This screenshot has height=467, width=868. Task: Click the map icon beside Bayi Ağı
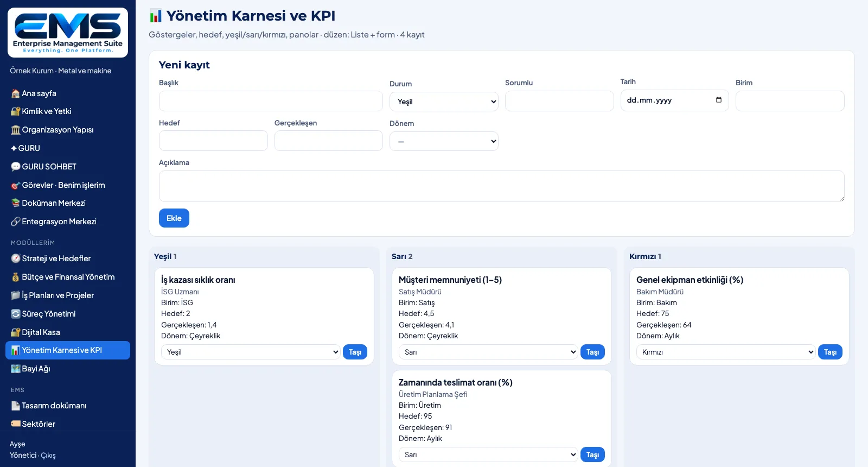(x=16, y=369)
